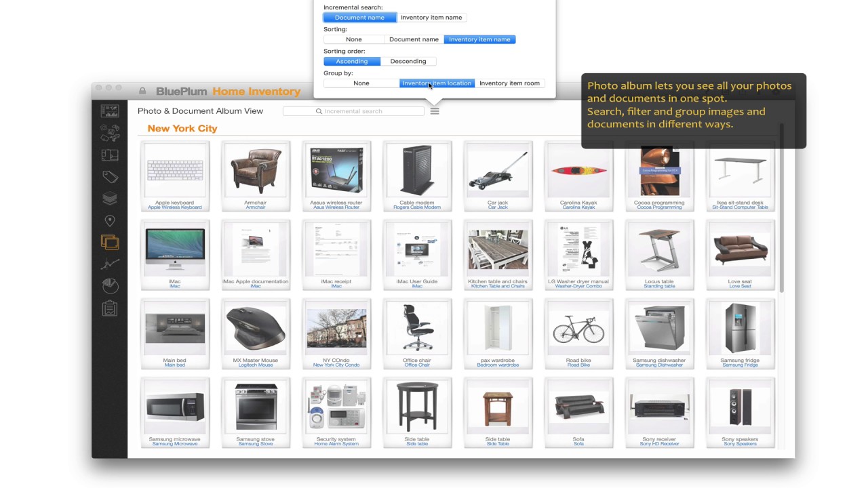Screen dimensions: 868x488
Task: Set Sorting to None
Action: coord(354,39)
